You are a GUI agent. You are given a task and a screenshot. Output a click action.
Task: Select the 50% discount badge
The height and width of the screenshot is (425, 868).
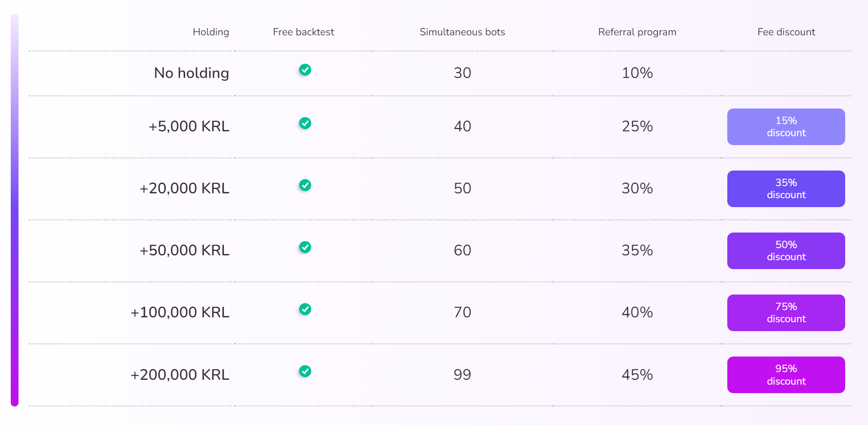pyautogui.click(x=786, y=251)
